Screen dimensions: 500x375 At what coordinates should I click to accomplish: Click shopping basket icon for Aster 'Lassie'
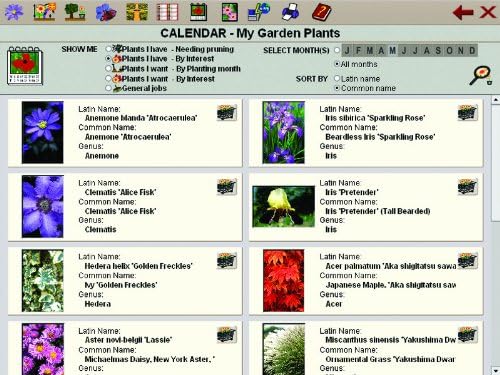pyautogui.click(x=227, y=335)
